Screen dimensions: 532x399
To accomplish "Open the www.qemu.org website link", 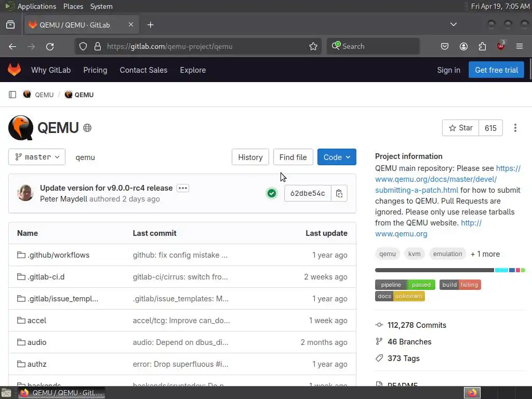I will pos(401,234).
